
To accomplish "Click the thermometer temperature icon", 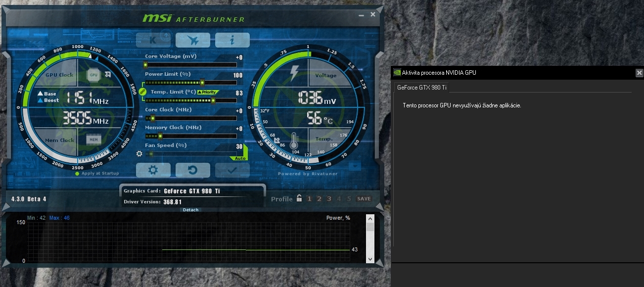I will tap(294, 140).
